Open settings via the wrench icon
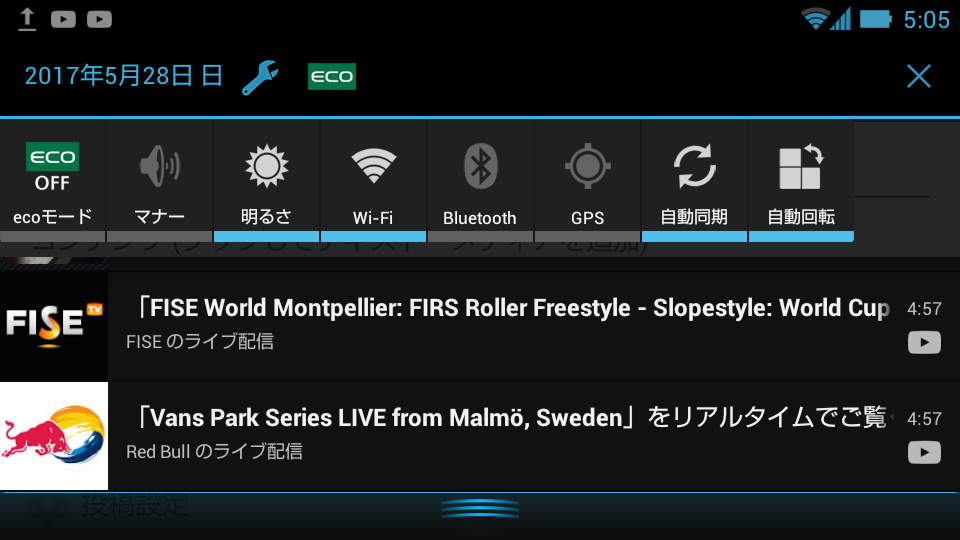The width and height of the screenshot is (960, 540). click(x=260, y=77)
